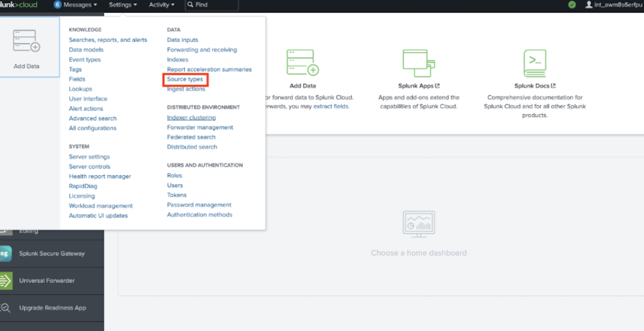Viewport: 644px width, 331px height.
Task: Choose Indexer clustering menu entry
Action: click(x=191, y=118)
